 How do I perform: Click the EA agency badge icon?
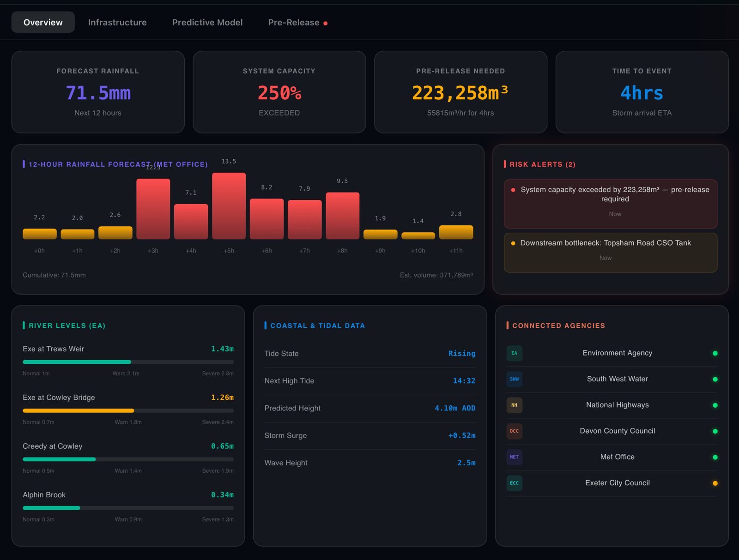(514, 353)
